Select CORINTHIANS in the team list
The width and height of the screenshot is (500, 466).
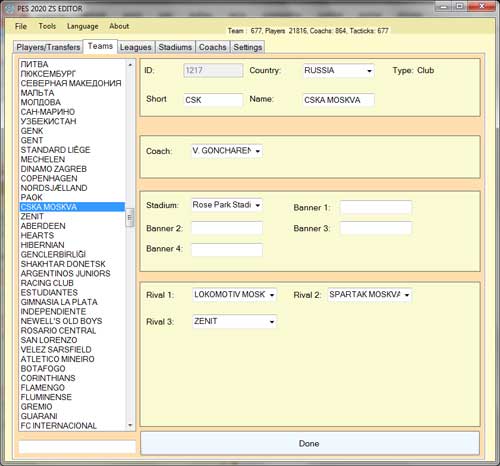click(x=72, y=378)
